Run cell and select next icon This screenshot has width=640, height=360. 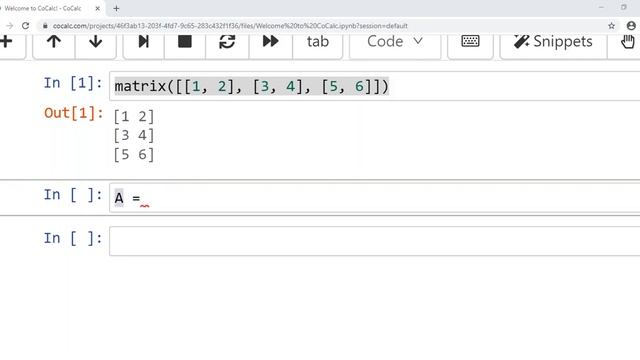pyautogui.click(x=144, y=42)
